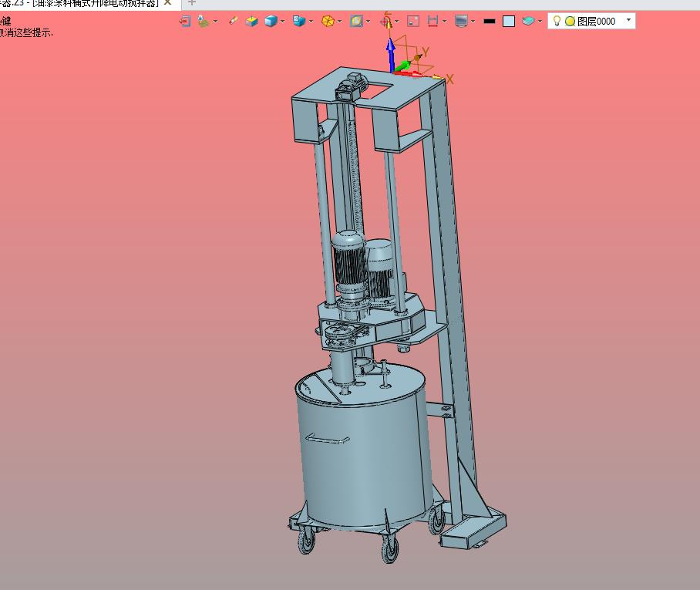Click the red square snapshot icon
The width and height of the screenshot is (700, 590).
click(x=413, y=21)
